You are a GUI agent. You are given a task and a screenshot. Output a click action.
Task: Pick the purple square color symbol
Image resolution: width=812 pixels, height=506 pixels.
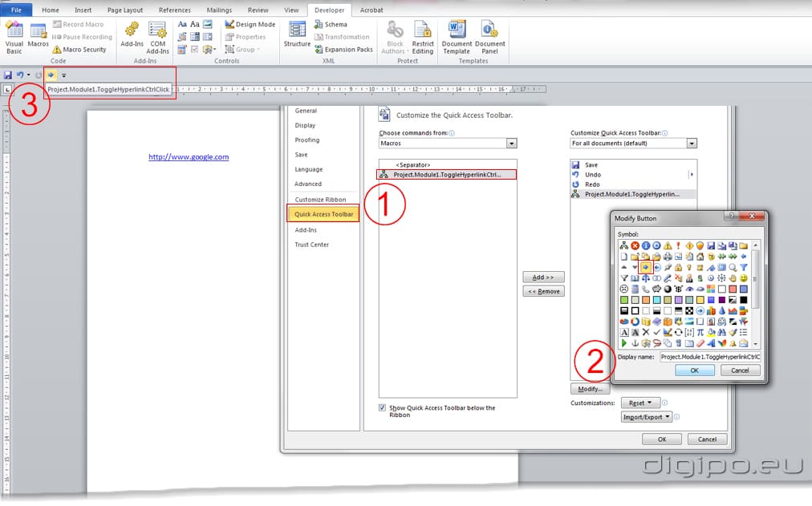coord(722,300)
